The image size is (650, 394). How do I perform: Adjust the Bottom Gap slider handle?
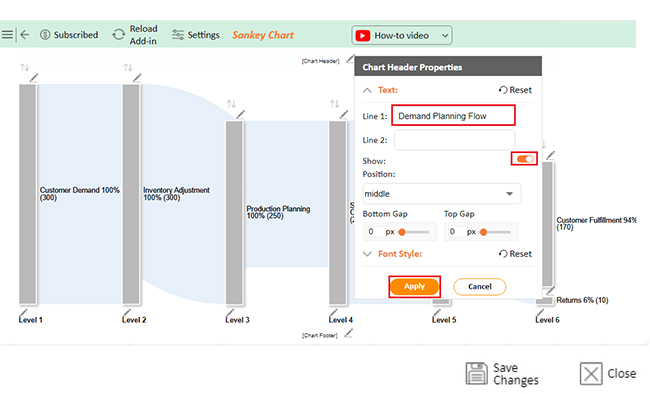pyautogui.click(x=402, y=232)
